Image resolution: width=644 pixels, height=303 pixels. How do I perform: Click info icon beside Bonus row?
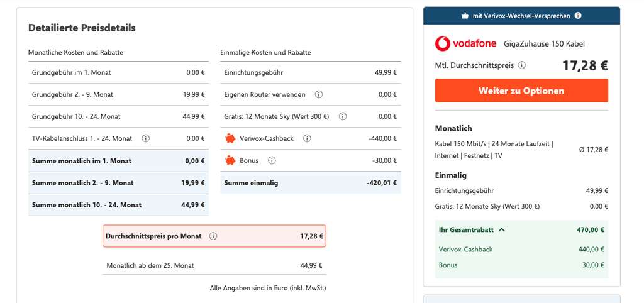pos(272,160)
